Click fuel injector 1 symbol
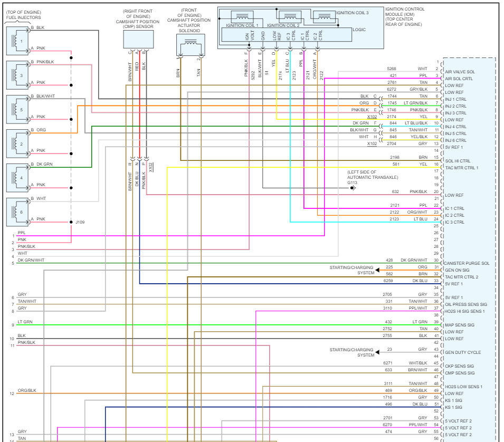 point(17,41)
